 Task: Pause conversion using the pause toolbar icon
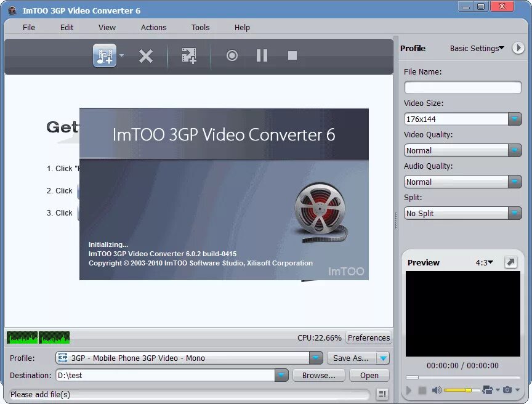pos(261,55)
